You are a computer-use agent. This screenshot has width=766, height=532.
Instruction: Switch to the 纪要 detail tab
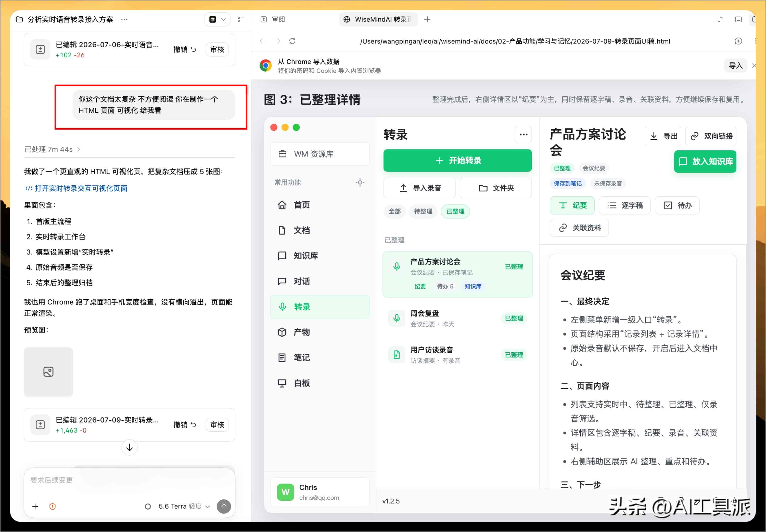(572, 205)
